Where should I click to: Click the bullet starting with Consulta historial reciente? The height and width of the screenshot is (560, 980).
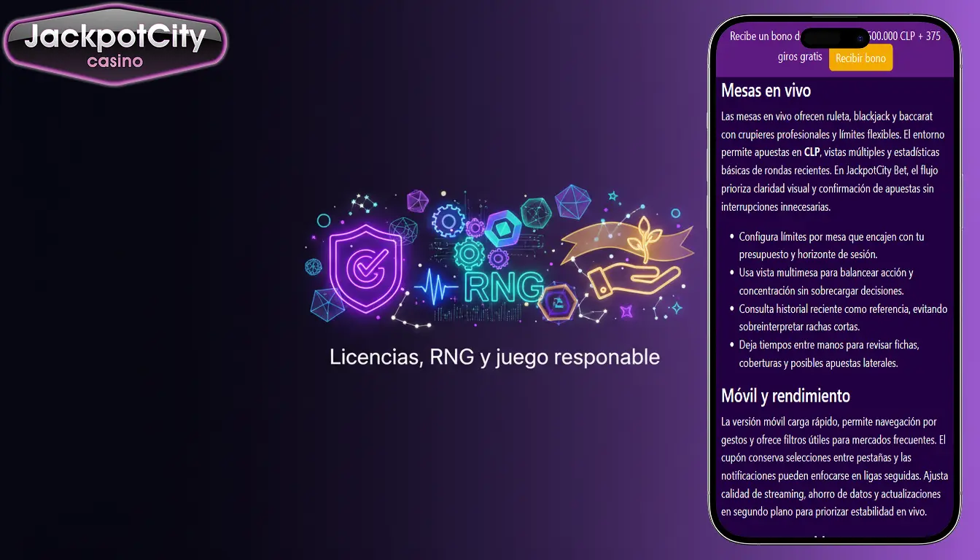click(x=842, y=318)
